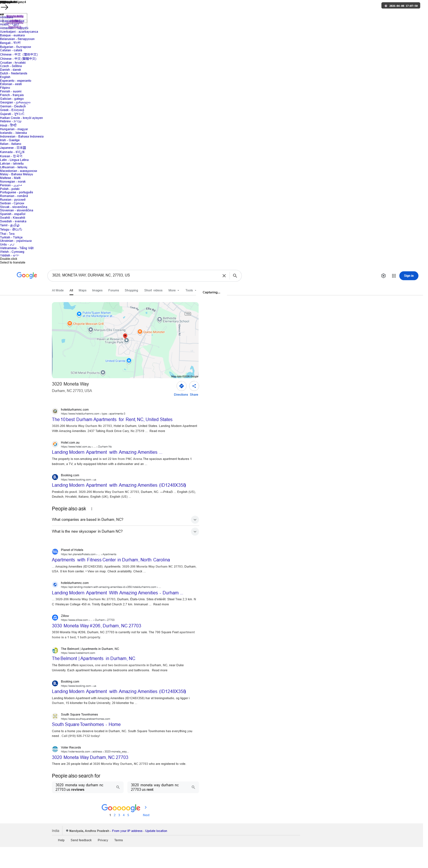This screenshot has height=868, width=428.
Task: Click the magnifier search icon
Action: 235,276
